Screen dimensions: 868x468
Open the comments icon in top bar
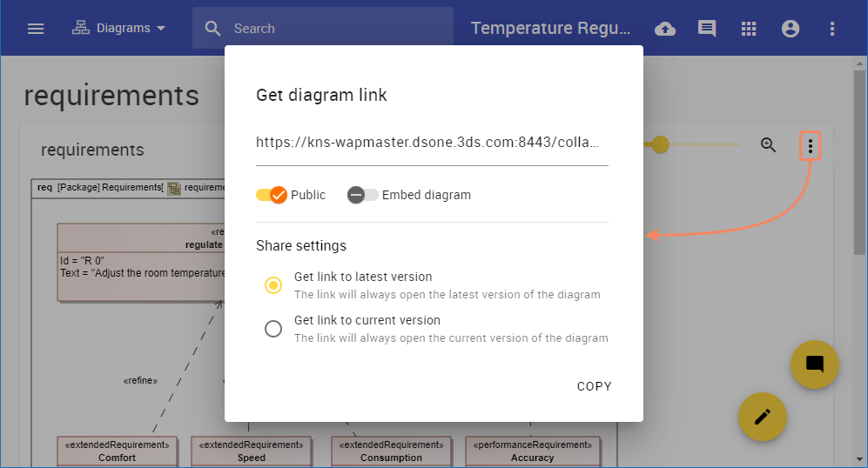tap(707, 29)
